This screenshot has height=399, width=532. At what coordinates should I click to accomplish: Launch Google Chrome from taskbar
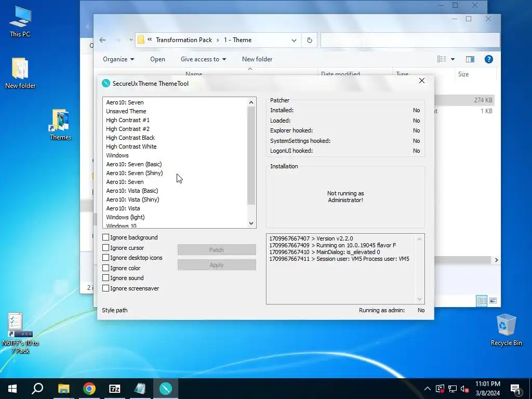(89, 389)
